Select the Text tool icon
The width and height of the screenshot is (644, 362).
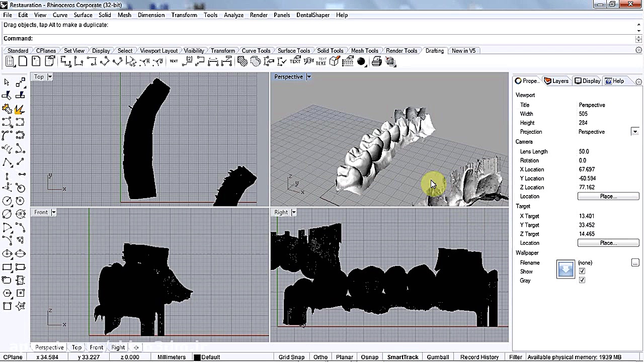pyautogui.click(x=174, y=61)
